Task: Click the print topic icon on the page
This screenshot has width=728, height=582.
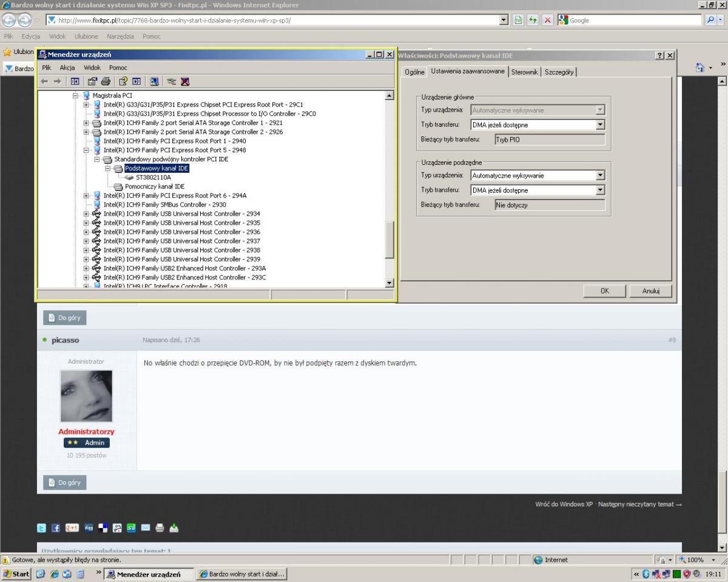Action: tap(160, 528)
